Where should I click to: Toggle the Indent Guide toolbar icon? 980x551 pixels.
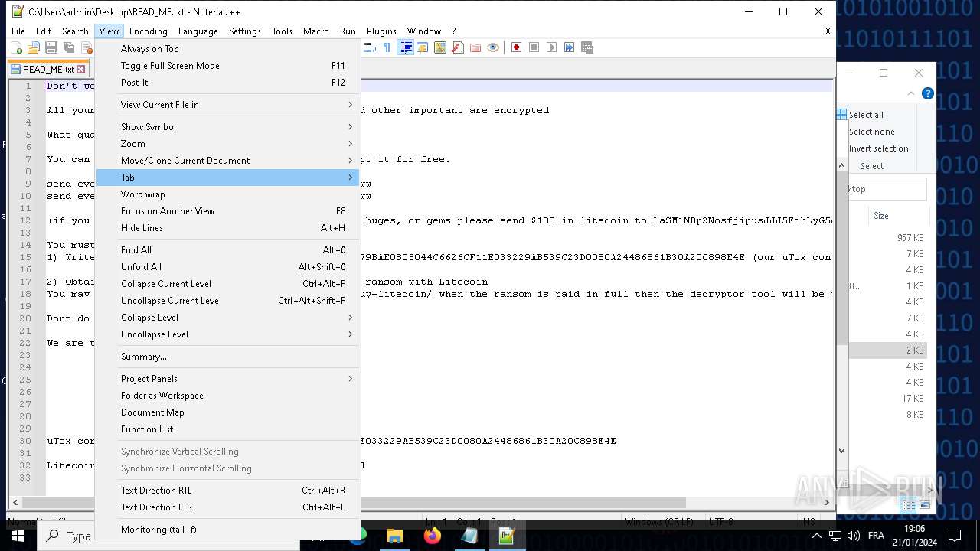coord(406,47)
